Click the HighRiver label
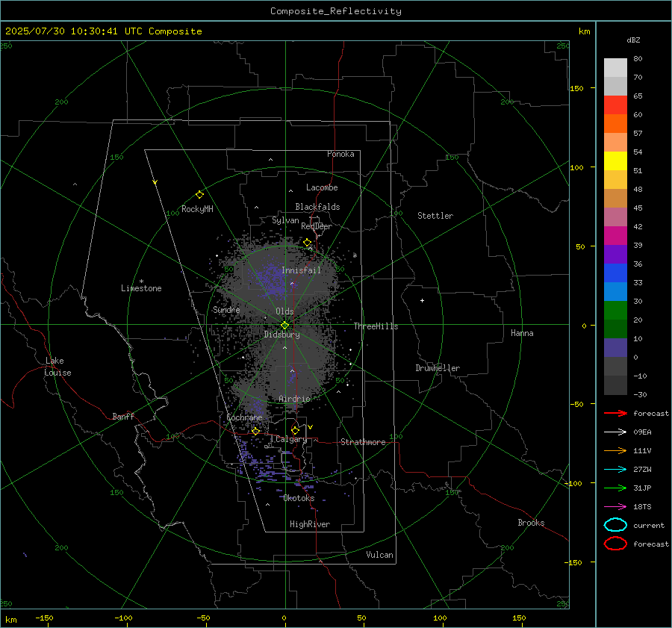The image size is (672, 628). 310,524
